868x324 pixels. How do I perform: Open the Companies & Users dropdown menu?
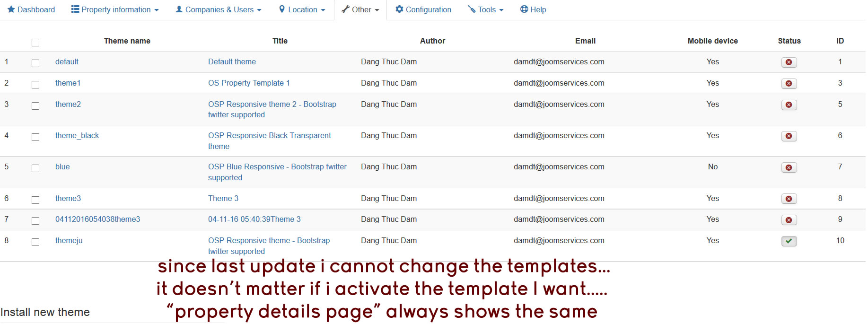coord(218,9)
